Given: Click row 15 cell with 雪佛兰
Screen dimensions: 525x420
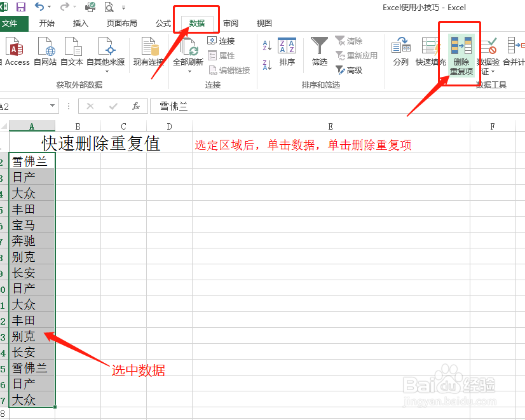Looking at the screenshot, I should [x=32, y=367].
